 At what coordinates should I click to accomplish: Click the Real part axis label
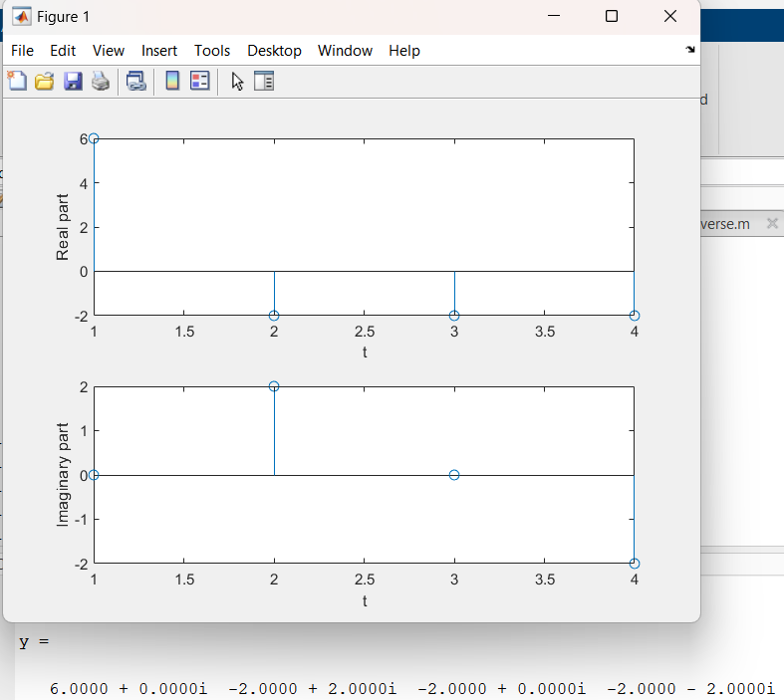pos(62,227)
